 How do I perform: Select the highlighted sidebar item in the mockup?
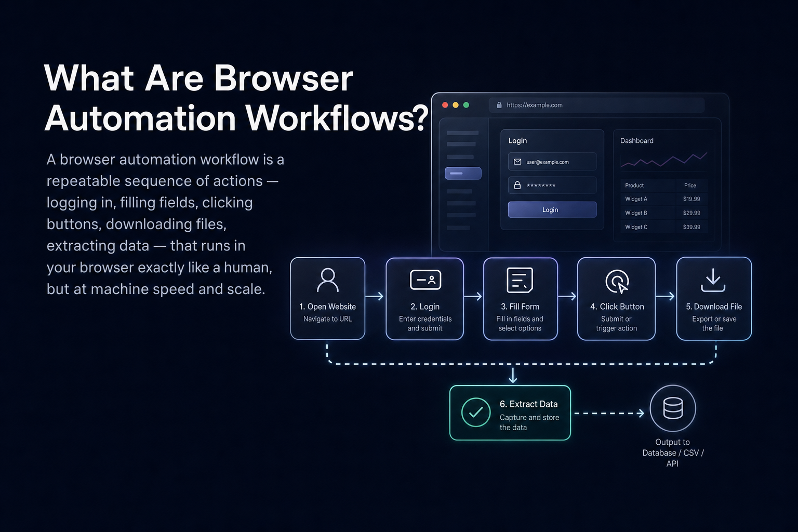(x=463, y=173)
